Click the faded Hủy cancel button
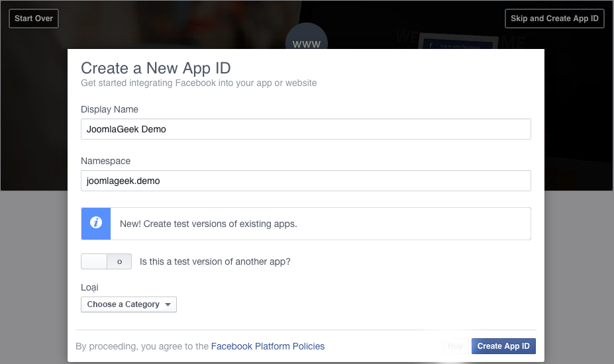 [455, 346]
